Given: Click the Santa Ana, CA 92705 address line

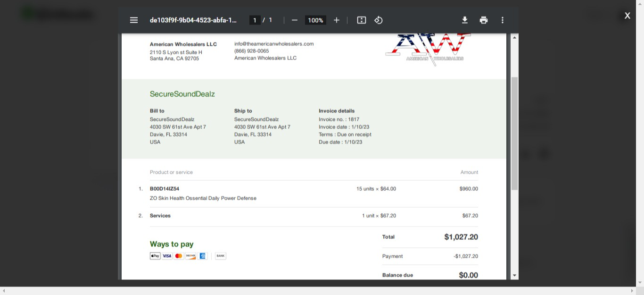Looking at the screenshot, I should (174, 59).
